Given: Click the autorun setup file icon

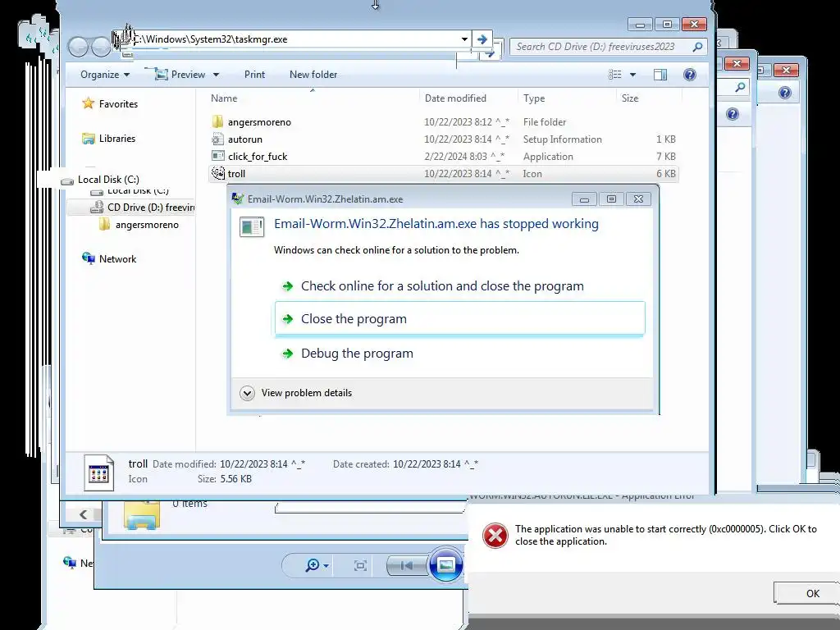Looking at the screenshot, I should point(217,139).
